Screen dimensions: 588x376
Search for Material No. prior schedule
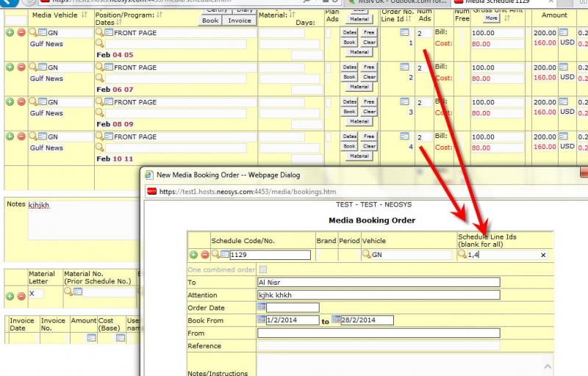click(x=68, y=291)
